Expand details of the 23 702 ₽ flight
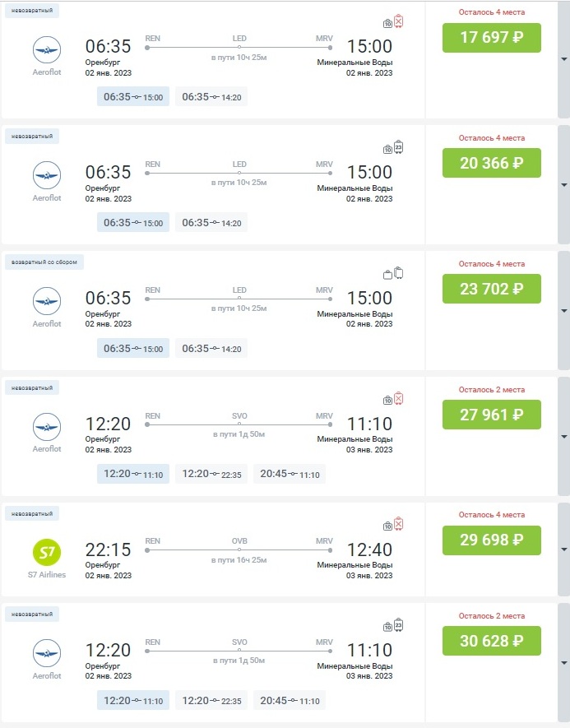 point(563,311)
